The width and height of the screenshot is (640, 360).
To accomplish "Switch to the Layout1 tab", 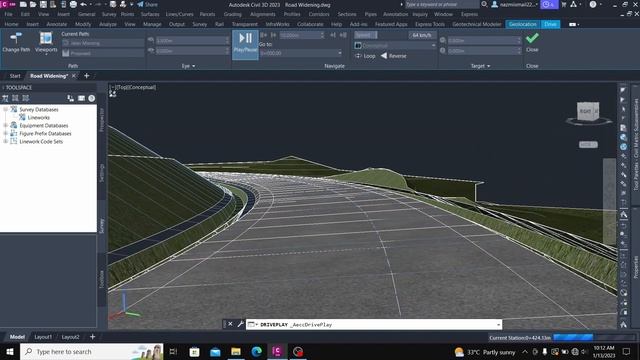I will (43, 337).
